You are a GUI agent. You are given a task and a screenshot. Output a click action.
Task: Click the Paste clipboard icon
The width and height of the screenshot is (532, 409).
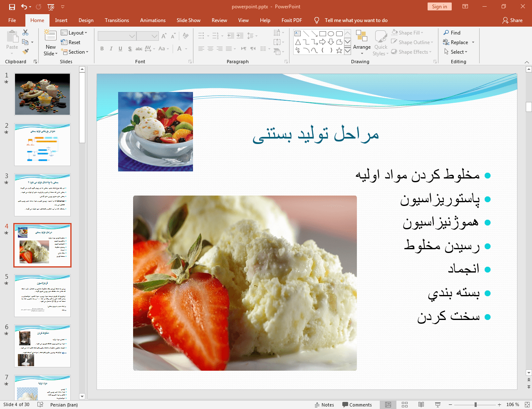click(12, 37)
